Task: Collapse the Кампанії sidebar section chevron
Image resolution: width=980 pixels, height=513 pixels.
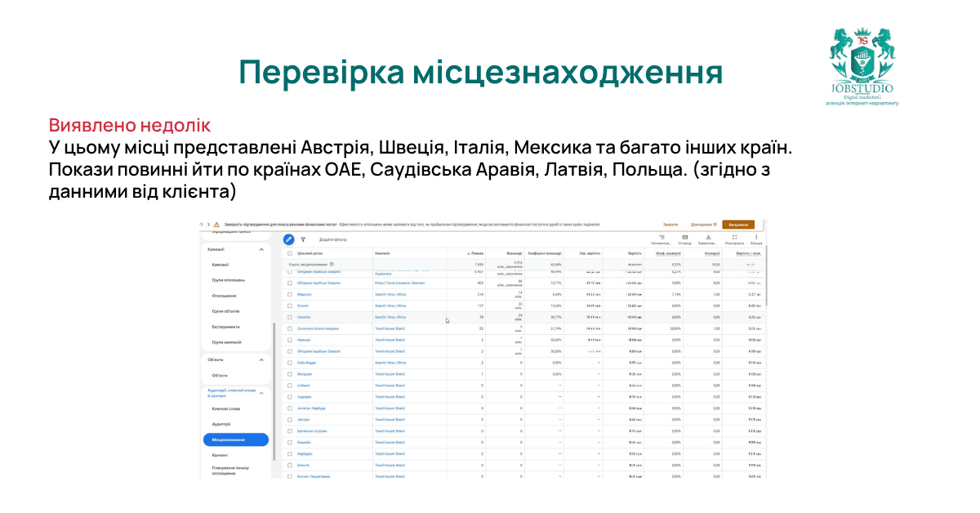Action: click(261, 249)
